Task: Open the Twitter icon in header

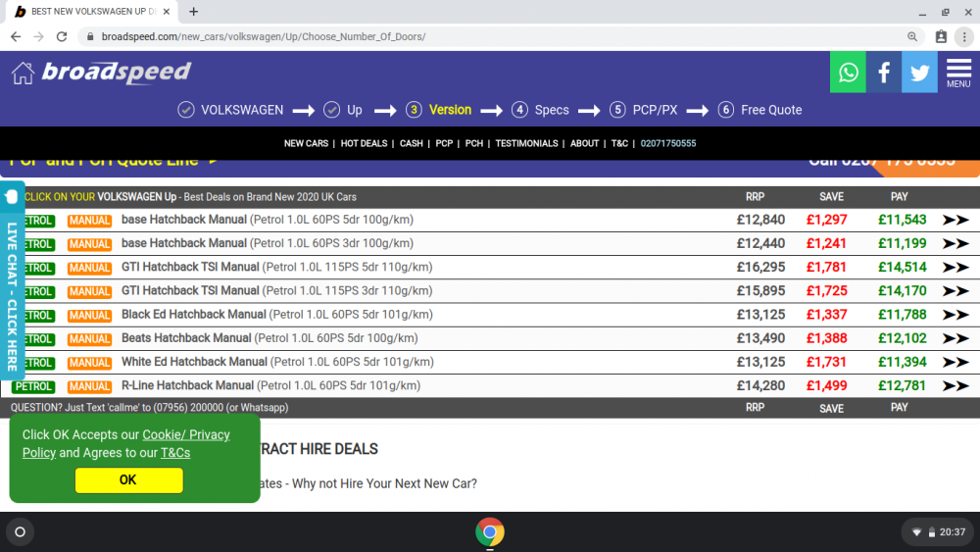Action: (919, 73)
